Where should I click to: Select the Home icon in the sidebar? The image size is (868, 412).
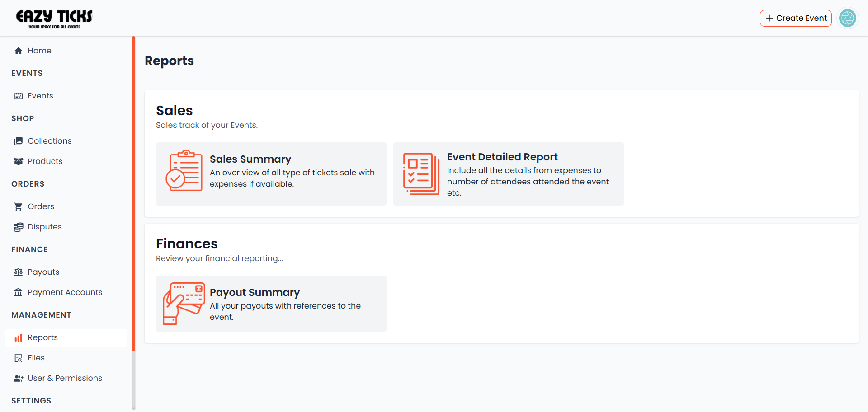pos(18,51)
